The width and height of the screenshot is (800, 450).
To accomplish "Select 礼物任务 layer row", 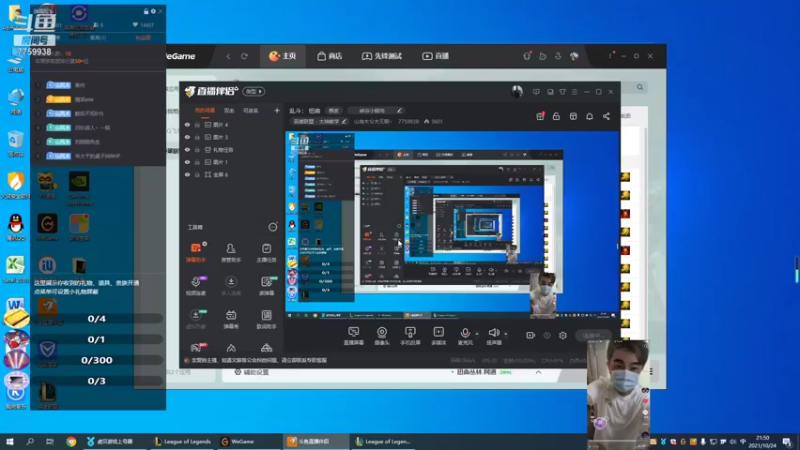I will (x=232, y=150).
